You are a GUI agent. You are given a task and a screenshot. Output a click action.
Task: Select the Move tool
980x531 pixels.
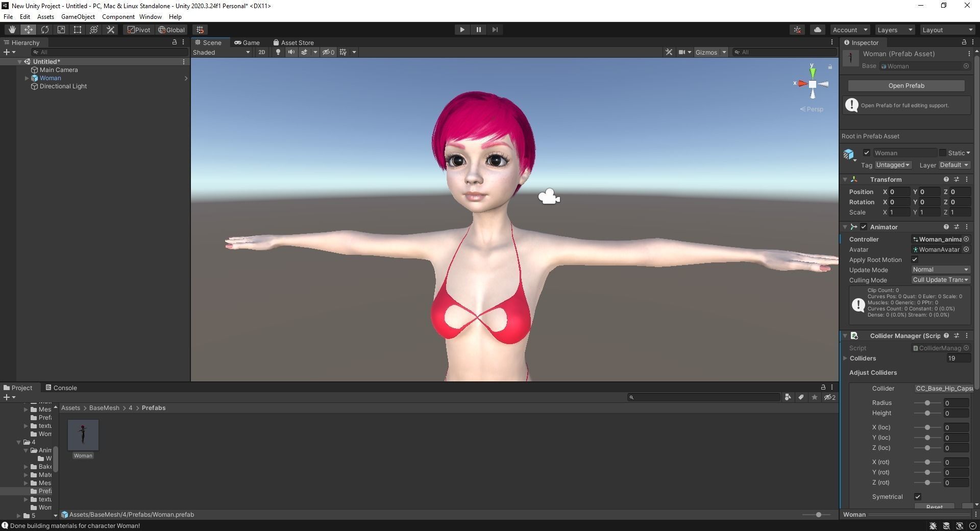28,30
